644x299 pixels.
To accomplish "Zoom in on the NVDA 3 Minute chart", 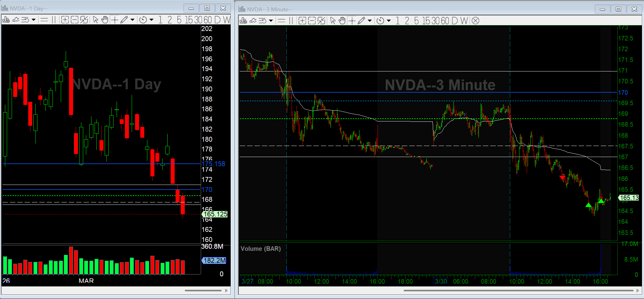I will tap(302, 21).
